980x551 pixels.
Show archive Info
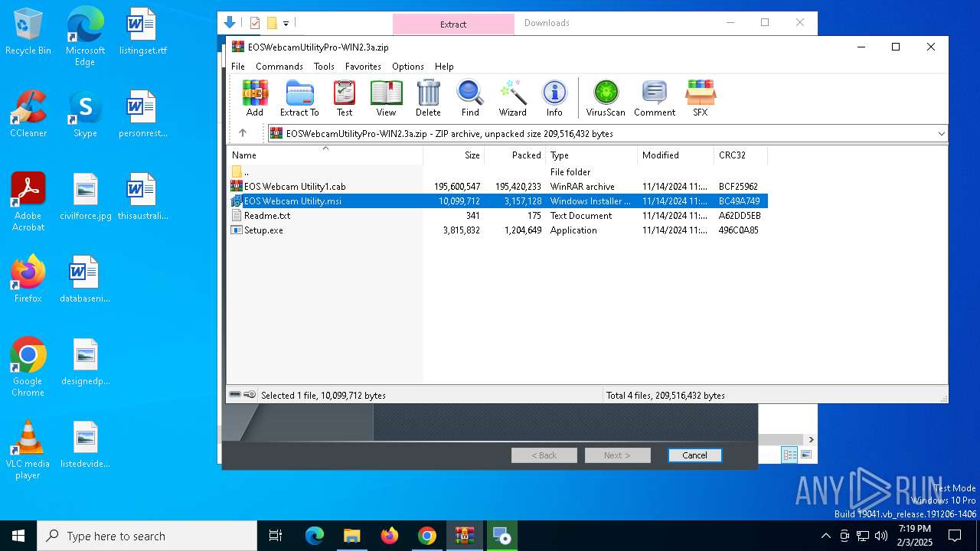554,98
